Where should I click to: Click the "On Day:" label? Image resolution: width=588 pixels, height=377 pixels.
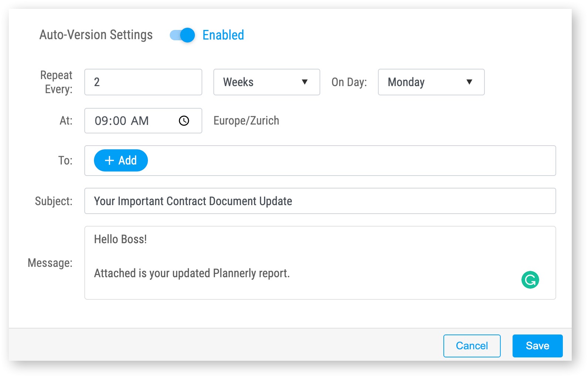tap(349, 82)
